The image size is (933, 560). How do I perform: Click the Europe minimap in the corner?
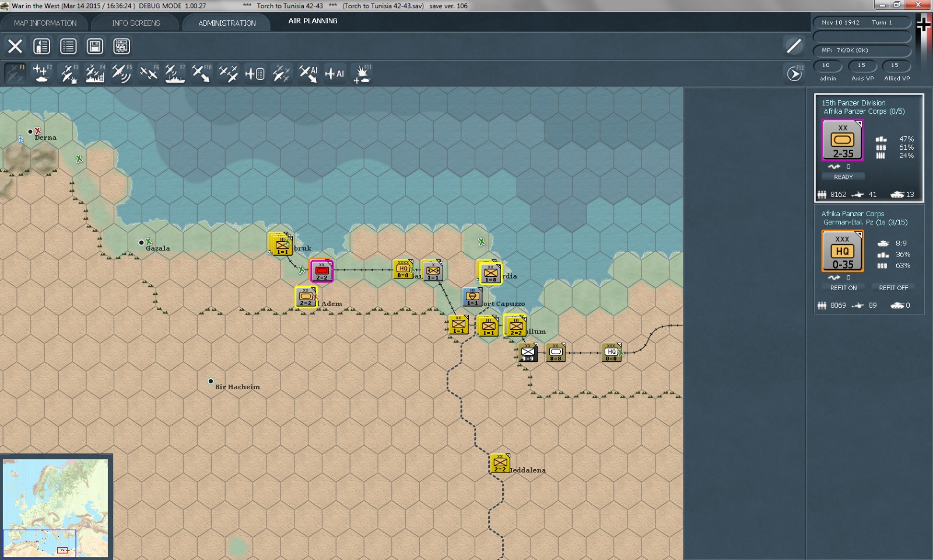[55, 508]
